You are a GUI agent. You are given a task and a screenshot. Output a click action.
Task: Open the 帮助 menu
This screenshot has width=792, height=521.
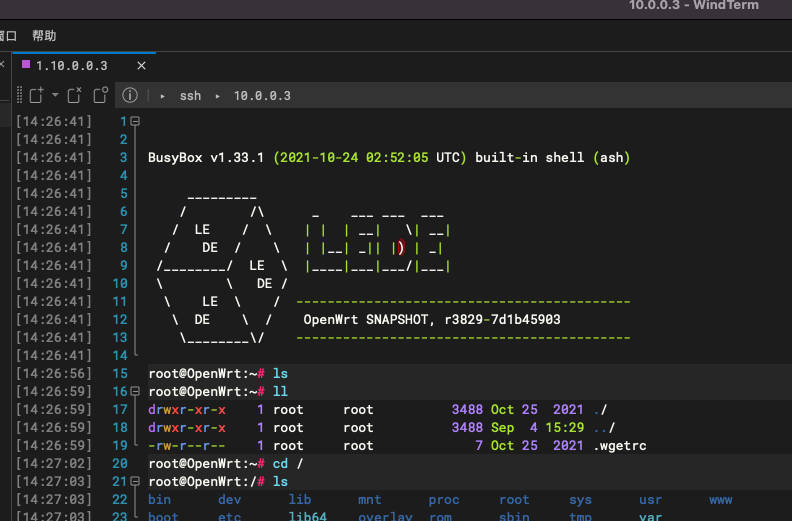44,36
